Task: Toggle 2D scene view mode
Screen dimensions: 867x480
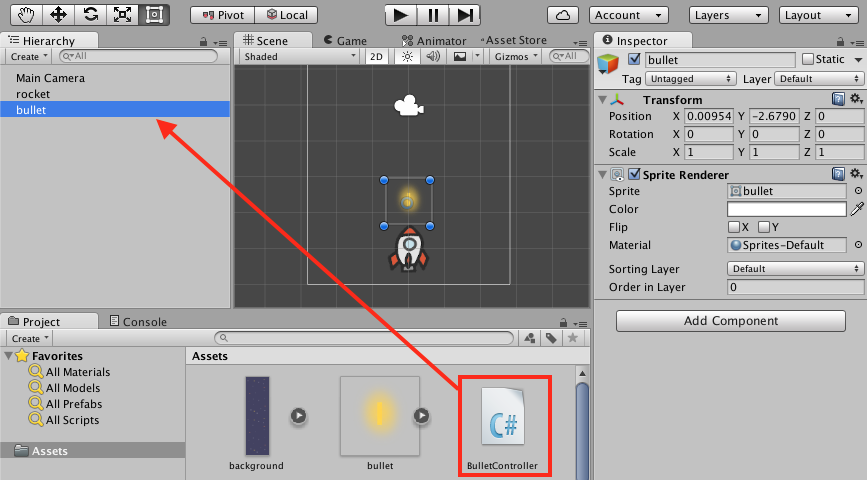Action: pyautogui.click(x=377, y=56)
